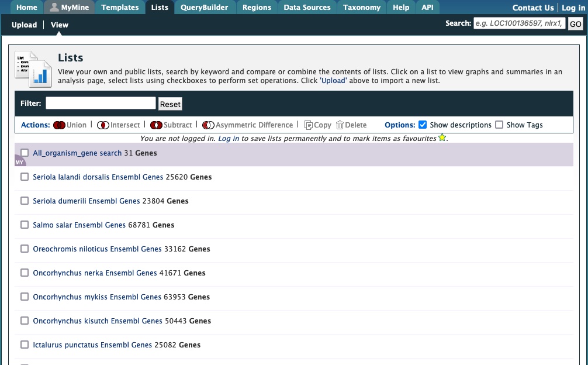Click the Log in link in notice

229,139
